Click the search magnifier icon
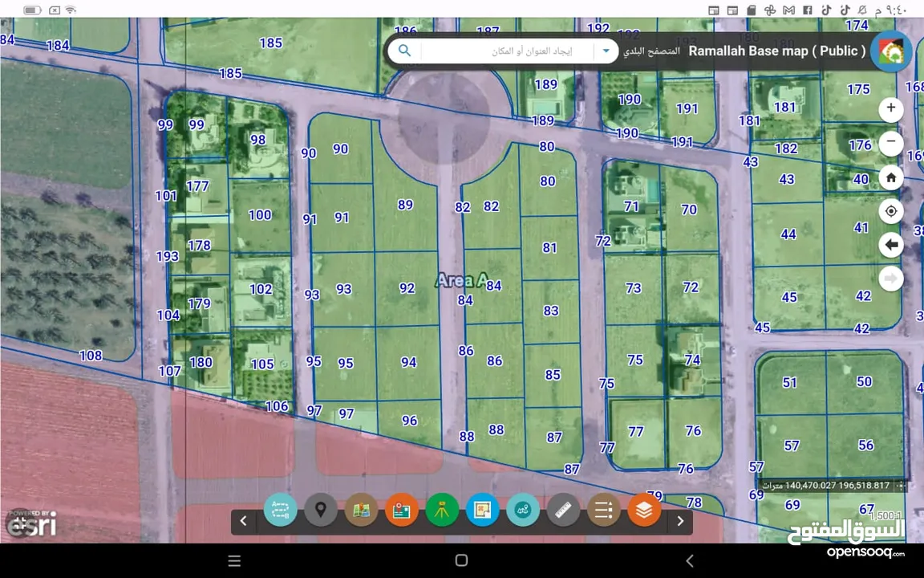This screenshot has width=924, height=578. click(x=405, y=51)
